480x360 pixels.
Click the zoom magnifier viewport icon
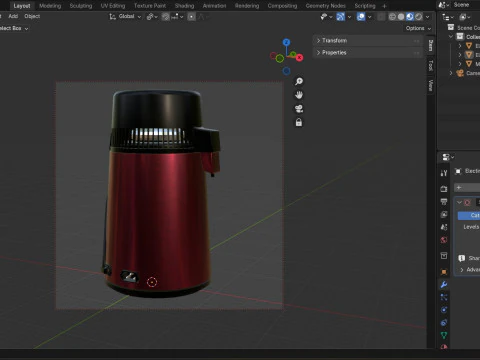(x=299, y=81)
